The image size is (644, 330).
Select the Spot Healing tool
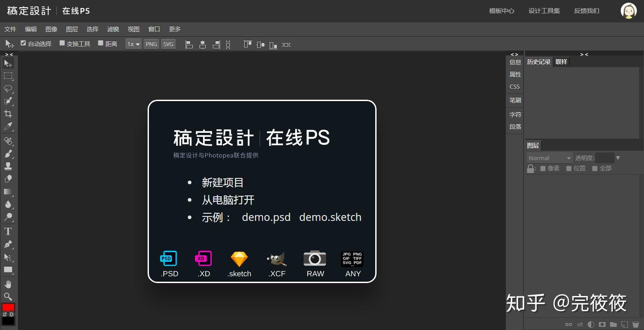[x=8, y=141]
